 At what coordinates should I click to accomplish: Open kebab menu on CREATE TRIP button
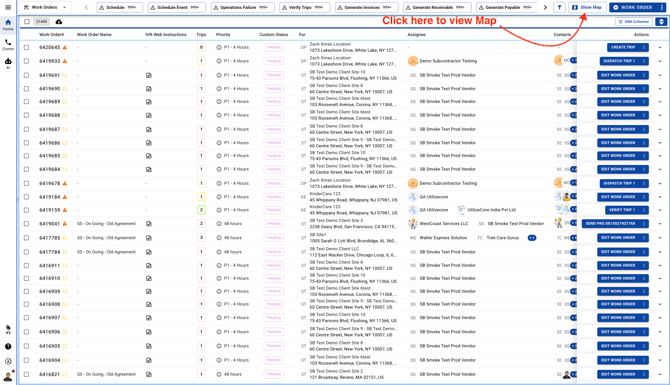[x=644, y=47]
